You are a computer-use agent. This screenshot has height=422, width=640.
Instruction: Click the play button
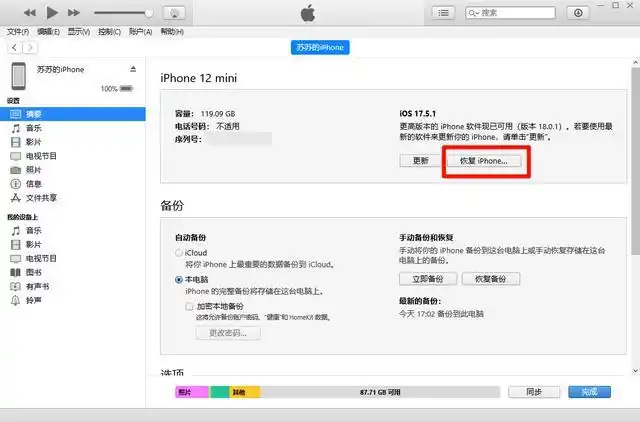click(52, 13)
